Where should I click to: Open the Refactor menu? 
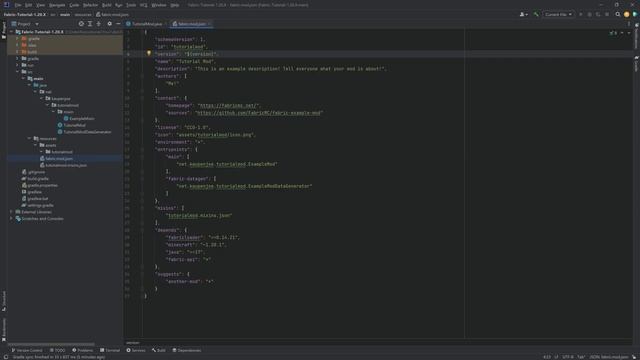(91, 5)
